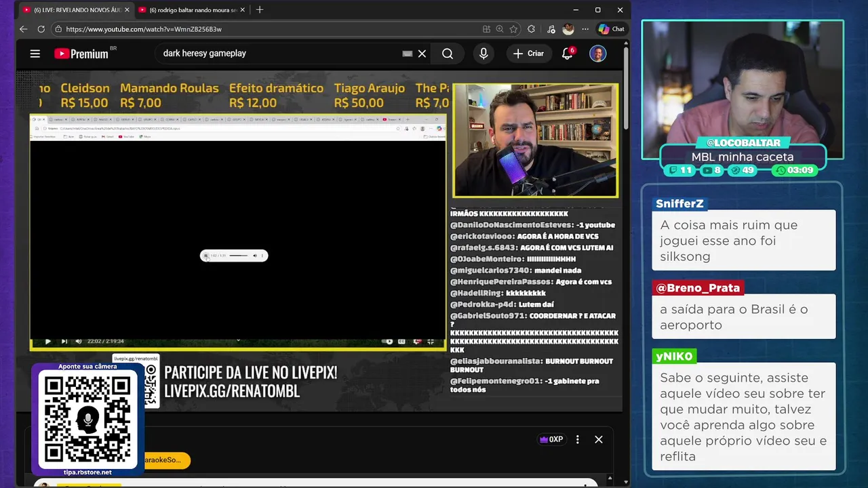This screenshot has width=868, height=488.
Task: Open a new browser tab
Action: point(260,9)
